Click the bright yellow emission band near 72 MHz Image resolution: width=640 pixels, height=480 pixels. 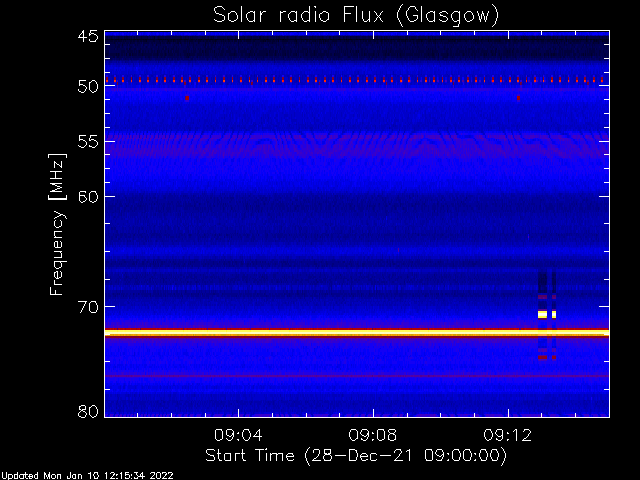tap(357, 333)
